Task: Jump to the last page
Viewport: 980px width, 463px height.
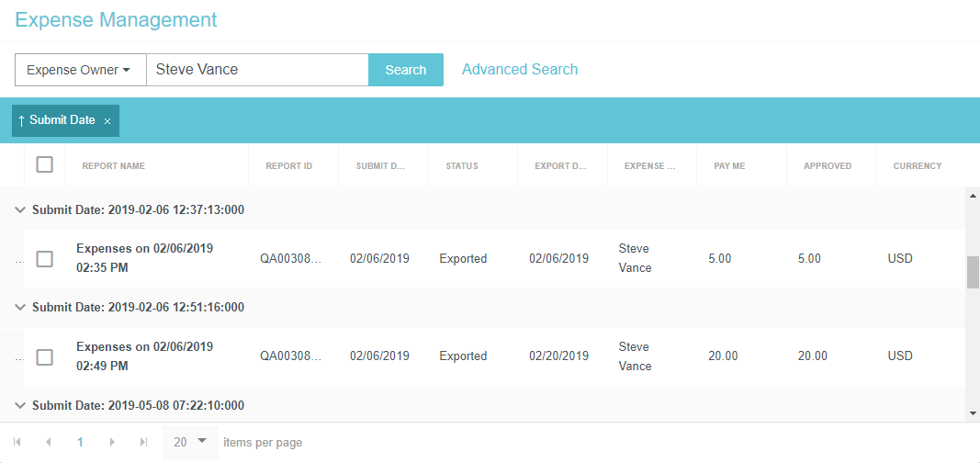Action: click(143, 442)
